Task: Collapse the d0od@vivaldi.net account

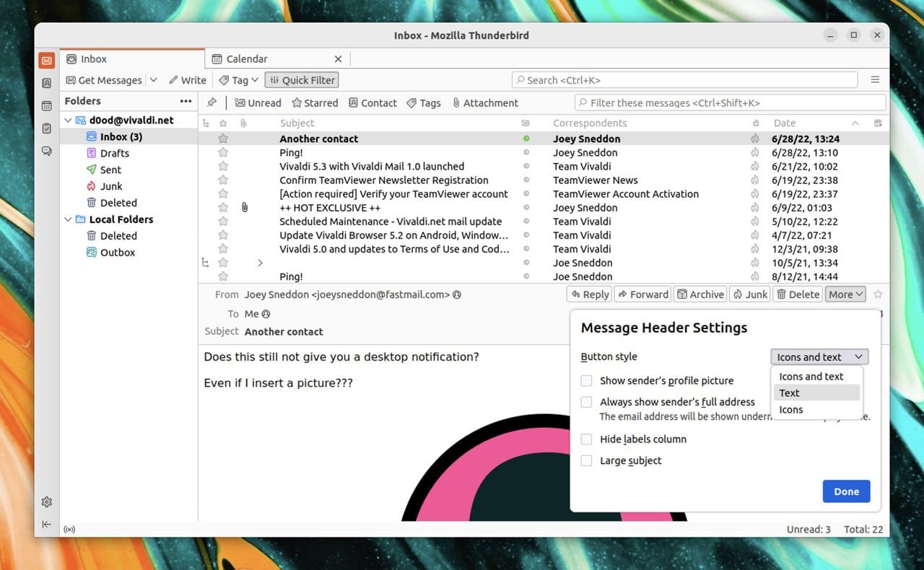Action: 69,120
